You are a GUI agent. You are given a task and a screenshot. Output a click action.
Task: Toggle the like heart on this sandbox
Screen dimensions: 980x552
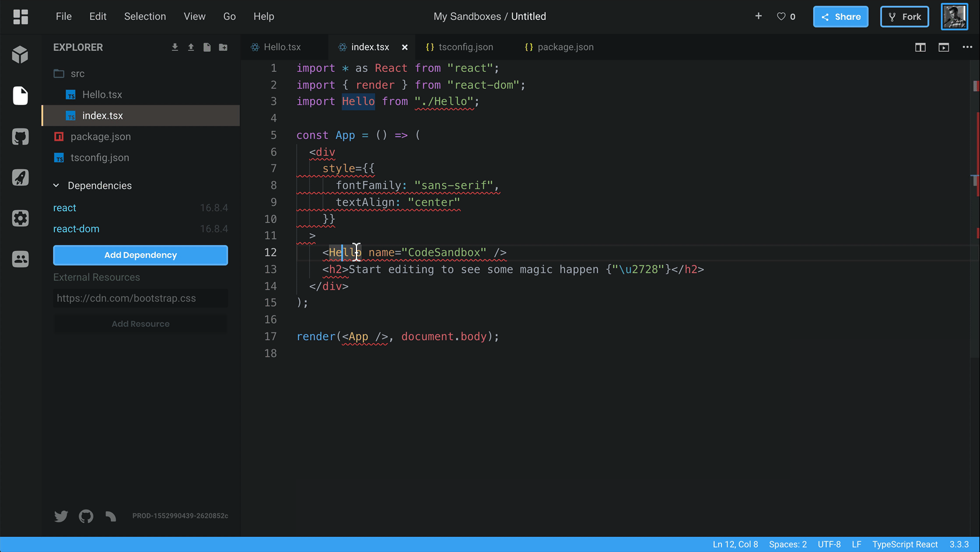pyautogui.click(x=780, y=16)
